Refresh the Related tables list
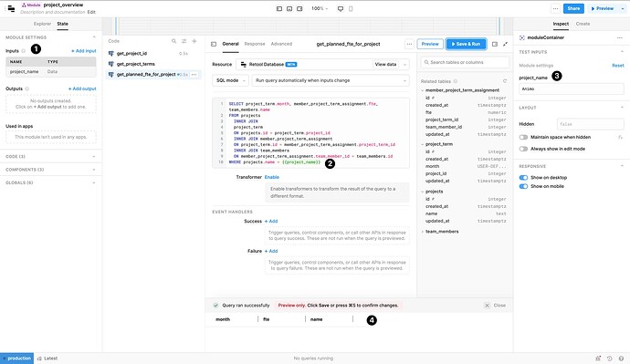The height and width of the screenshot is (364, 630). point(505,81)
